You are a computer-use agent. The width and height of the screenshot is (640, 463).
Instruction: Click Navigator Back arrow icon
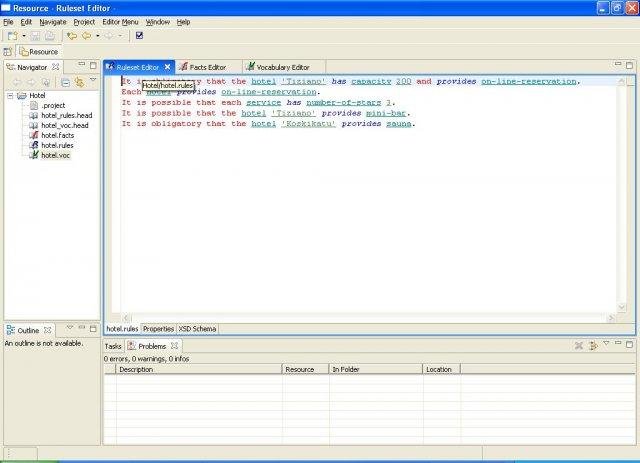click(x=16, y=82)
